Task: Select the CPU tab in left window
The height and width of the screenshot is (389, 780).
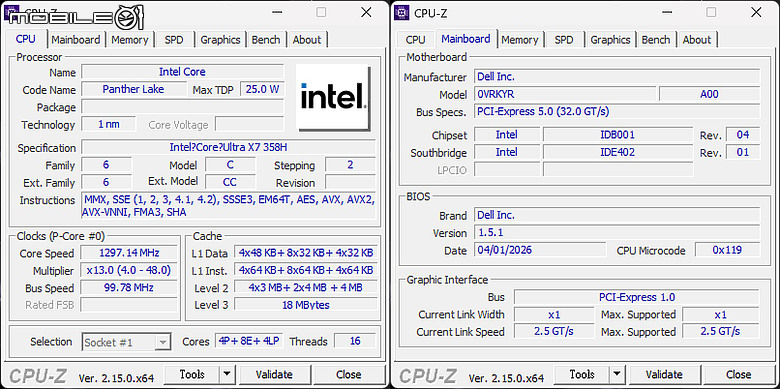Action: 26,39
